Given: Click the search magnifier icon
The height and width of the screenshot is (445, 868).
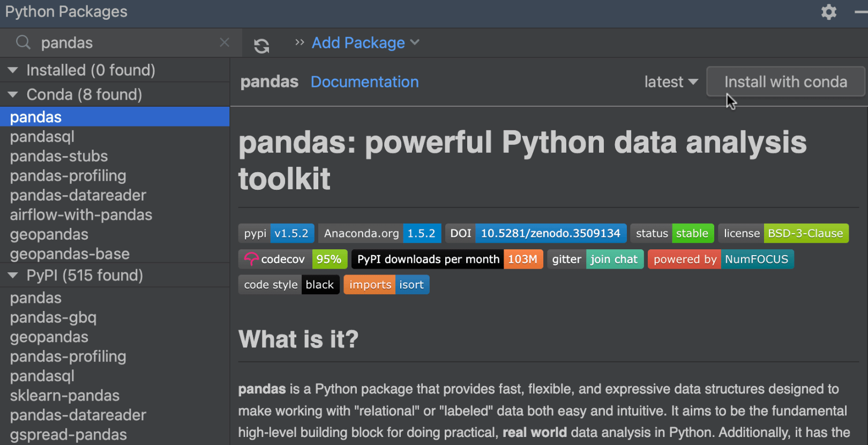Looking at the screenshot, I should [23, 42].
